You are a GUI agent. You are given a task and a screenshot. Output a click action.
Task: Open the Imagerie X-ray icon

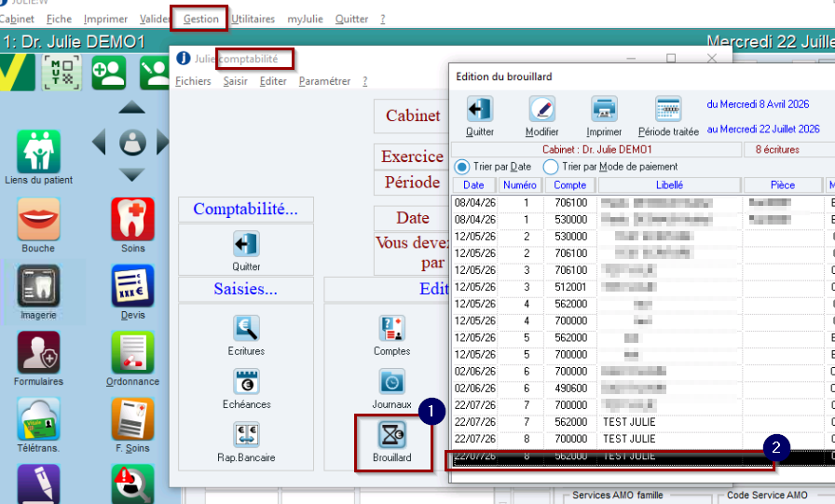[x=38, y=286]
